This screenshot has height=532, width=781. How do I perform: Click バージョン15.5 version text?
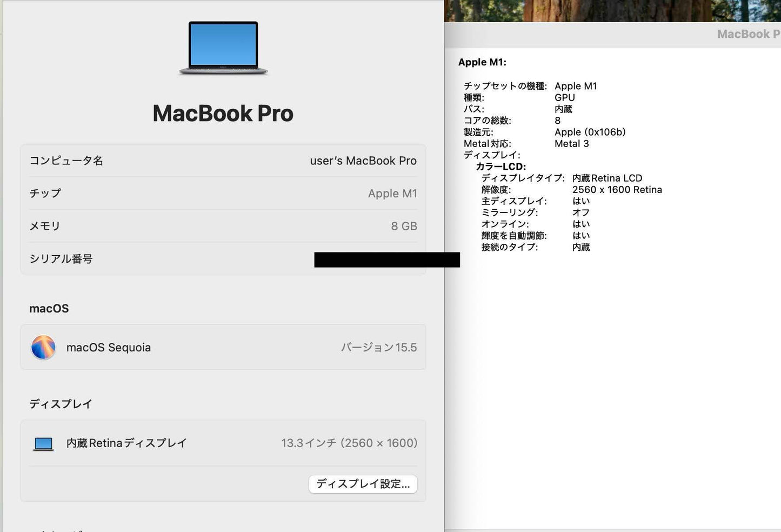click(x=379, y=348)
